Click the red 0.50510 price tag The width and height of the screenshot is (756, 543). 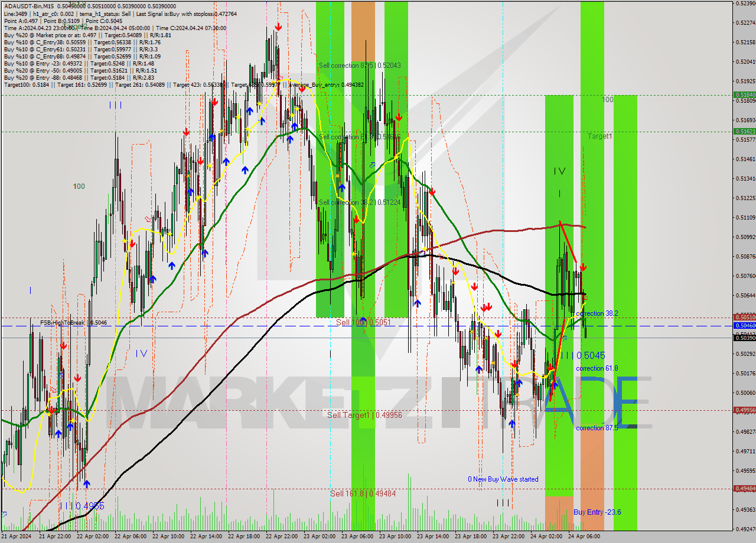745,317
